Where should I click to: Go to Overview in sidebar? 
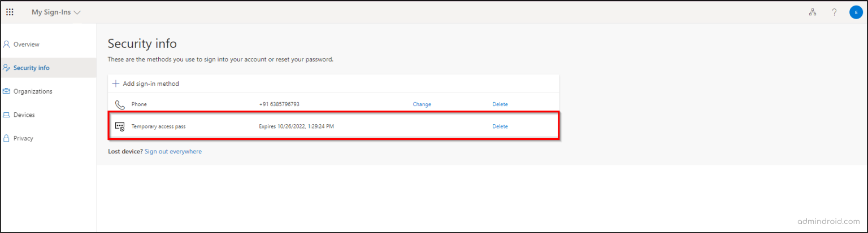(x=26, y=44)
